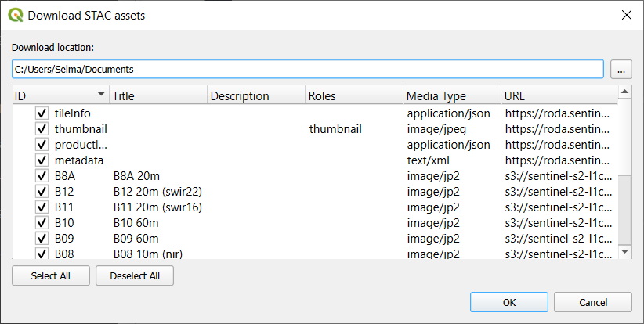Click the QGIS logo icon in title bar
Image resolution: width=644 pixels, height=324 pixels.
point(15,15)
